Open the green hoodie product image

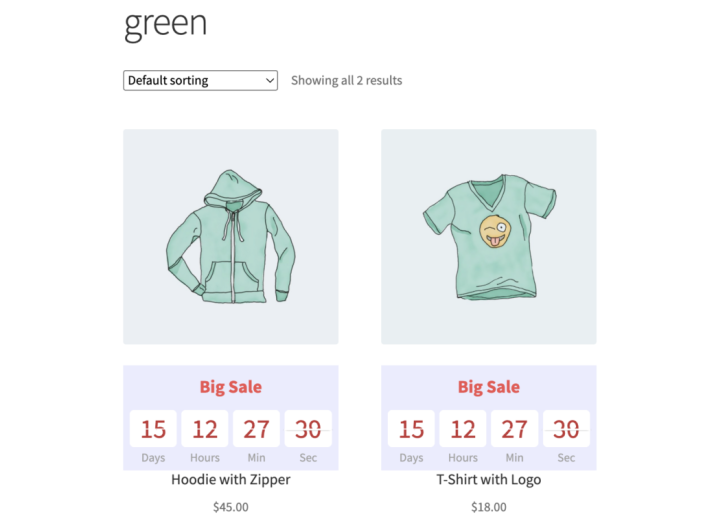(x=230, y=237)
